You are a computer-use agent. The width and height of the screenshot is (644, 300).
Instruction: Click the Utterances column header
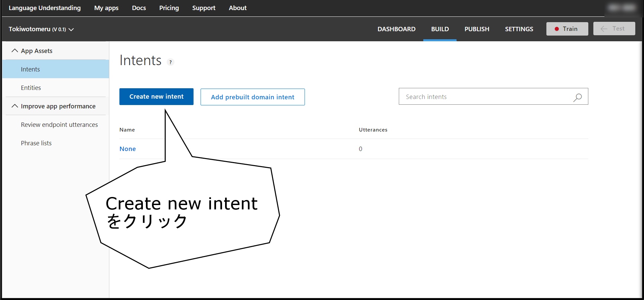pos(373,130)
